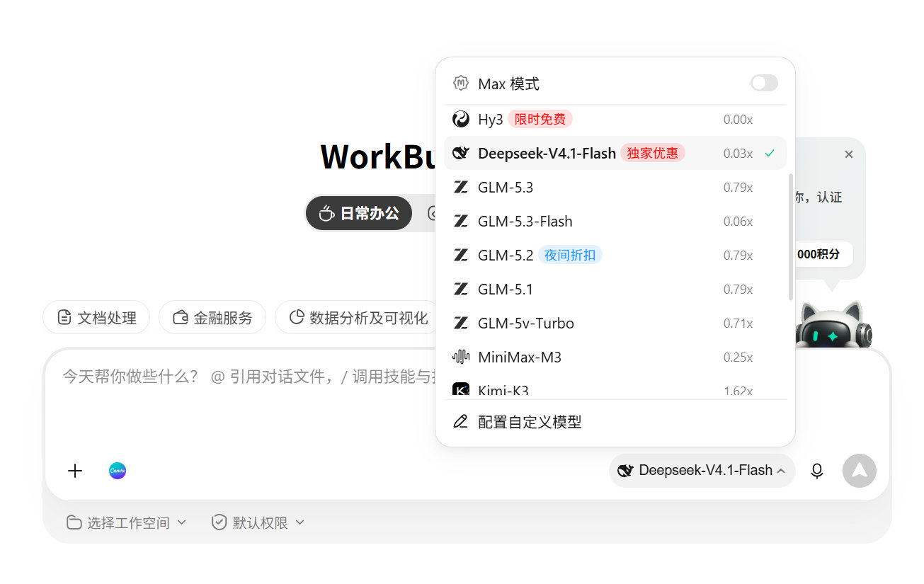Click the wallet icon in 金融服务
This screenshot has width=924, height=584.
point(181,317)
